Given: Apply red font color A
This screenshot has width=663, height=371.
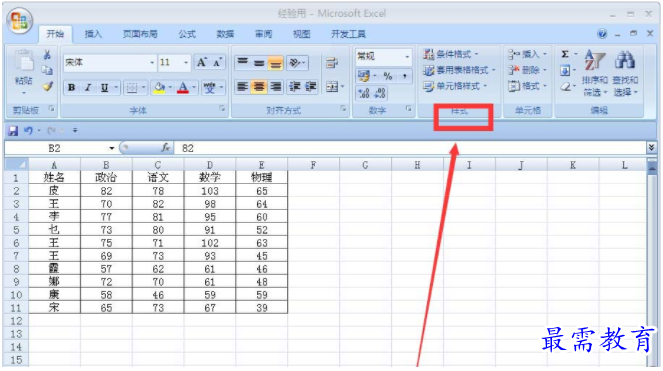Looking at the screenshot, I should pyautogui.click(x=183, y=88).
